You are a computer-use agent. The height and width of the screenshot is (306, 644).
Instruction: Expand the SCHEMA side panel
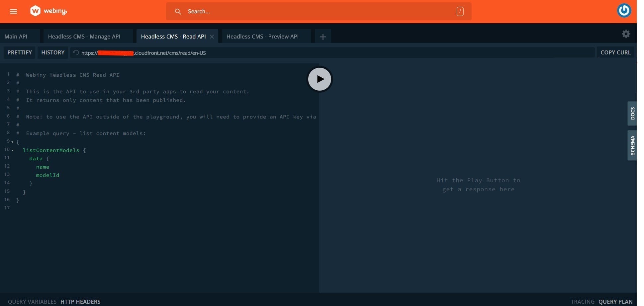pyautogui.click(x=632, y=145)
